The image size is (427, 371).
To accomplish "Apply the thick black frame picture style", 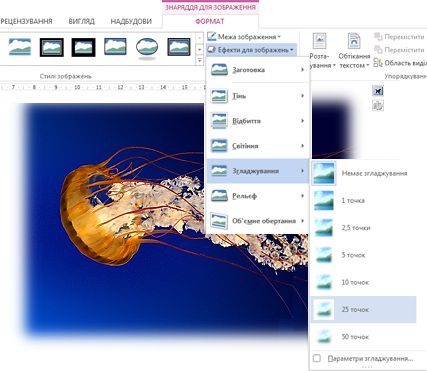I will [83, 47].
